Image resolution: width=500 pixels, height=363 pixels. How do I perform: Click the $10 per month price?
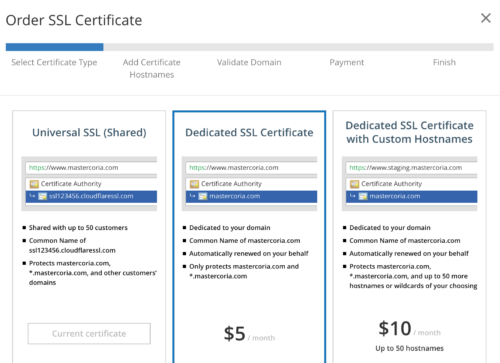[x=409, y=329]
